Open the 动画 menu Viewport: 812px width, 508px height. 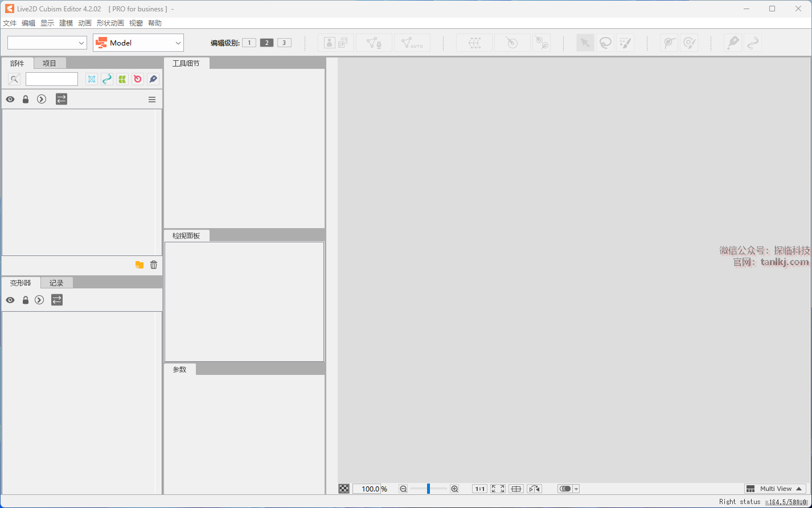point(85,23)
